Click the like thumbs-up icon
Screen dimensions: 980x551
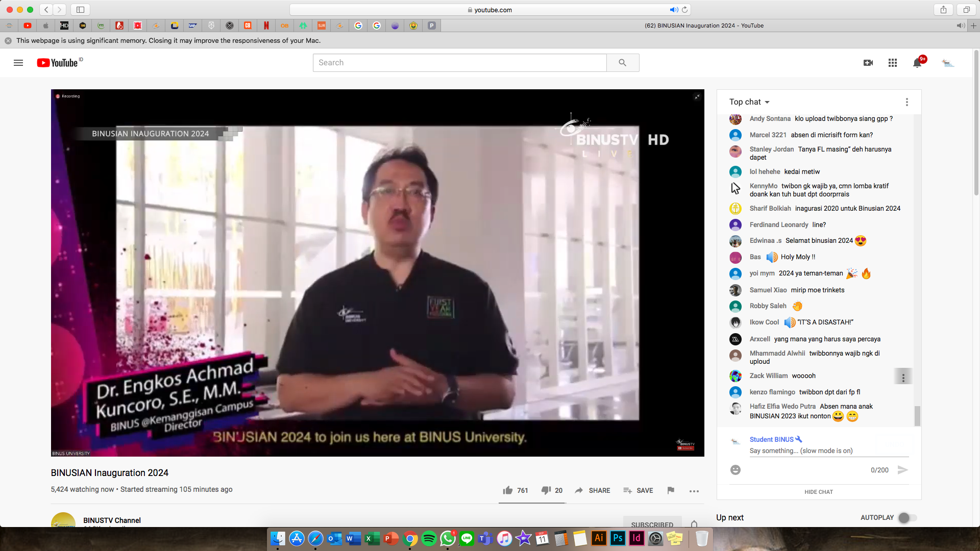[507, 490]
